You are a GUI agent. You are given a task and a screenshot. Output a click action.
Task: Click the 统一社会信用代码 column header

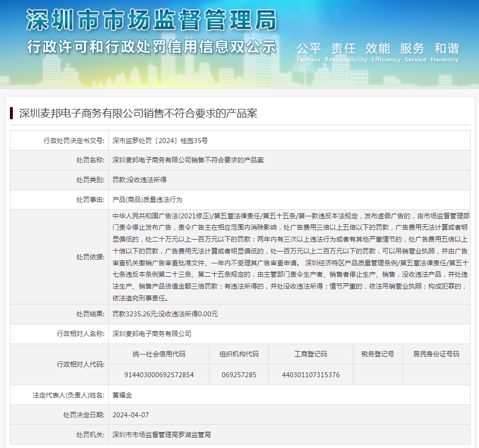coord(159,354)
